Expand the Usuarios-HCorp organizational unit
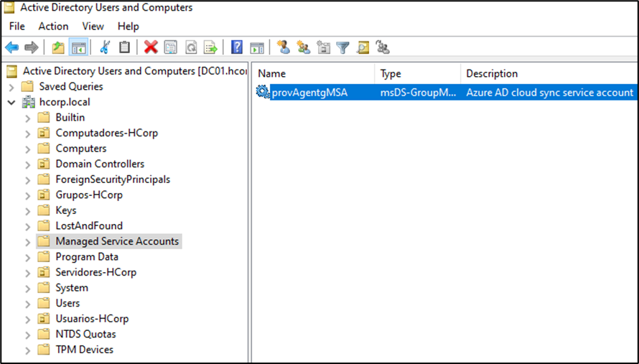639x364 pixels. coord(27,319)
